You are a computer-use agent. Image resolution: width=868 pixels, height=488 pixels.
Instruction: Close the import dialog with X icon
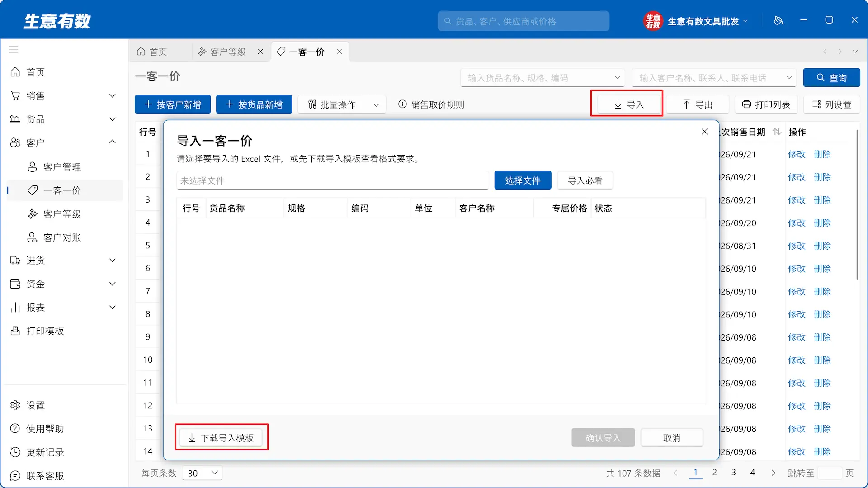pos(704,132)
